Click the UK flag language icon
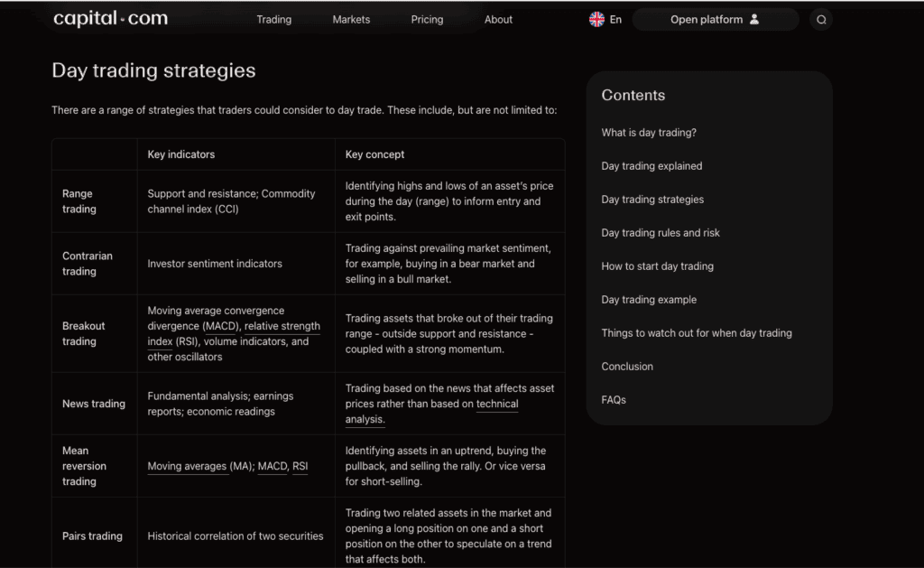This screenshot has height=568, width=924. coord(596,20)
